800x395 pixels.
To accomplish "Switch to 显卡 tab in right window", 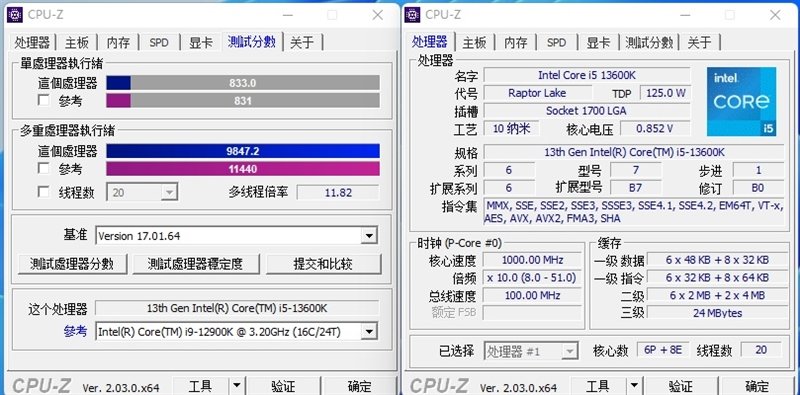I will pyautogui.click(x=598, y=42).
